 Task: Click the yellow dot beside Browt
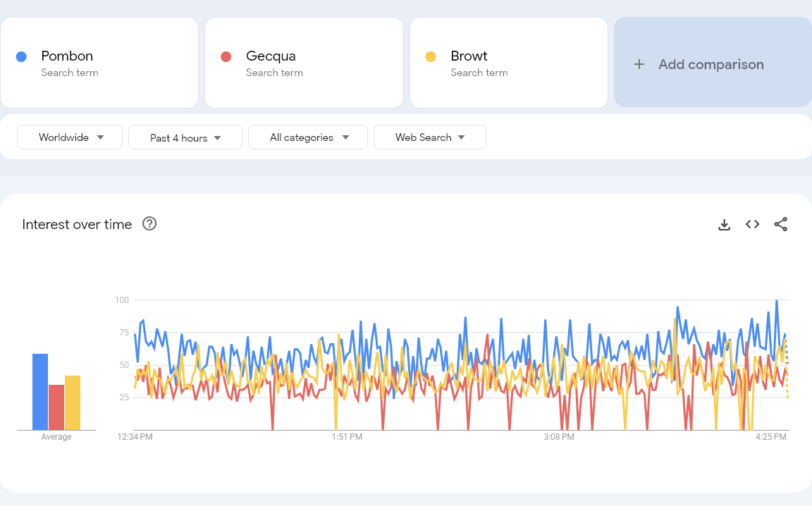click(x=431, y=56)
